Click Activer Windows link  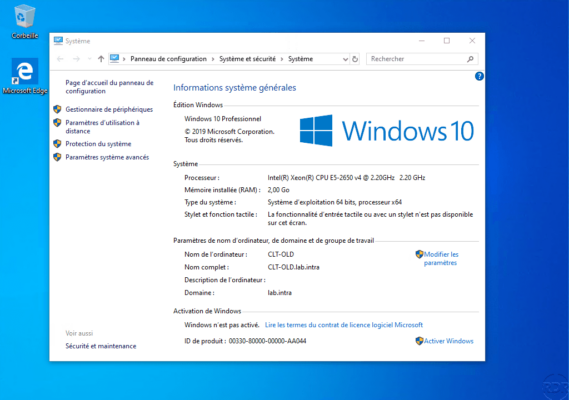[x=449, y=341]
